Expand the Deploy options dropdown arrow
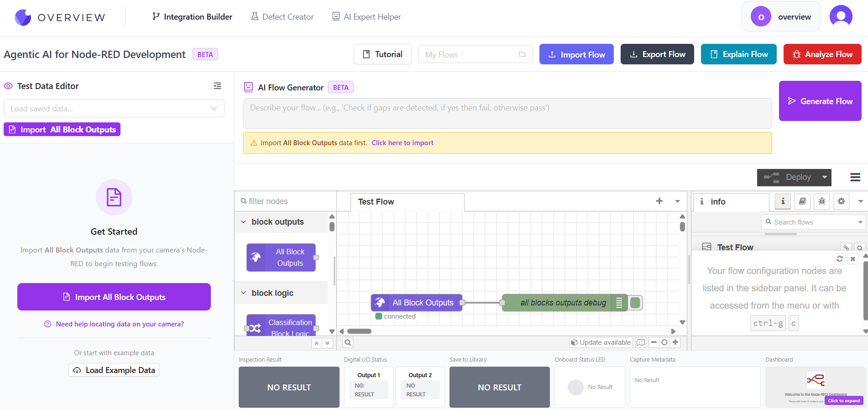 pyautogui.click(x=824, y=177)
